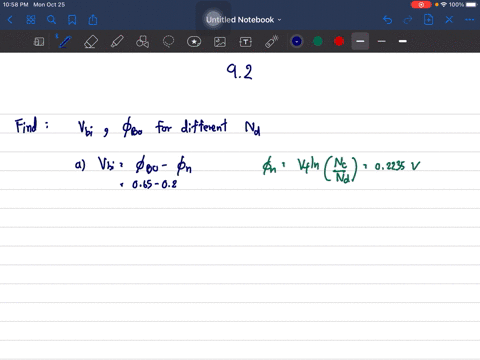The image size is (480, 360).
Task: Open the search magnifier tool
Action: tap(51, 20)
